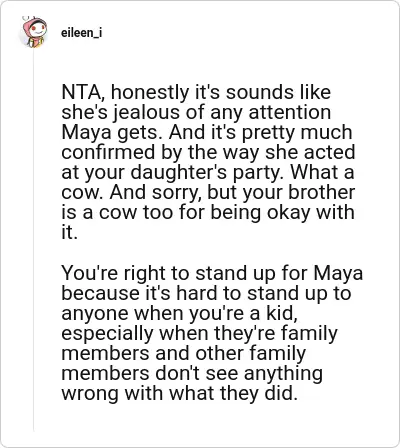Image resolution: width=400 pixels, height=448 pixels.
Task: Select the word "jealous" in the comment
Action: 147,112
